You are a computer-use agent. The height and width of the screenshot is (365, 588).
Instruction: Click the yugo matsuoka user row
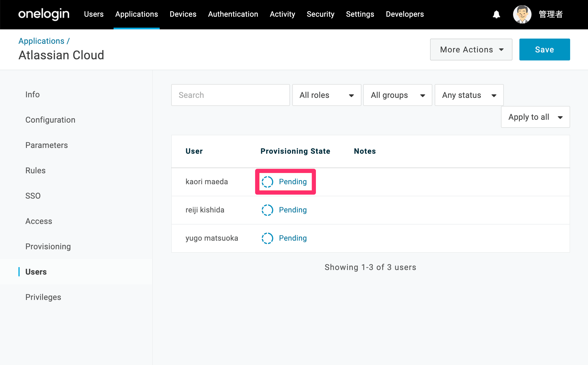[x=371, y=238]
